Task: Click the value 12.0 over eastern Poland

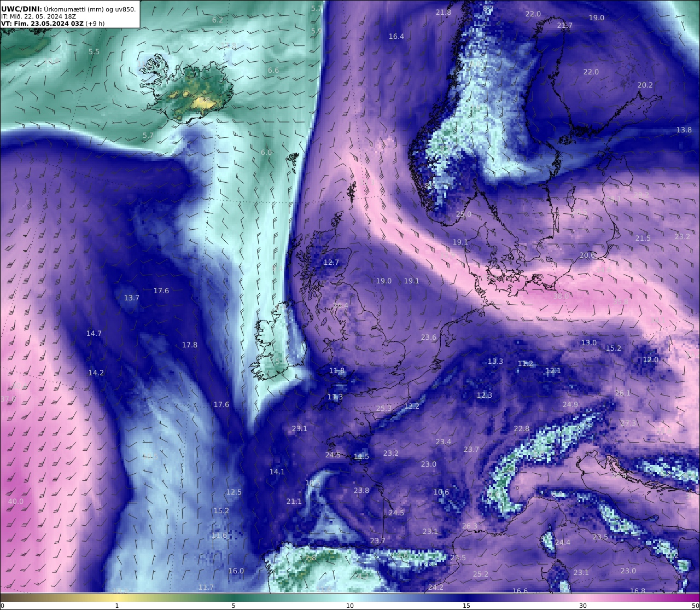Action: [x=651, y=359]
